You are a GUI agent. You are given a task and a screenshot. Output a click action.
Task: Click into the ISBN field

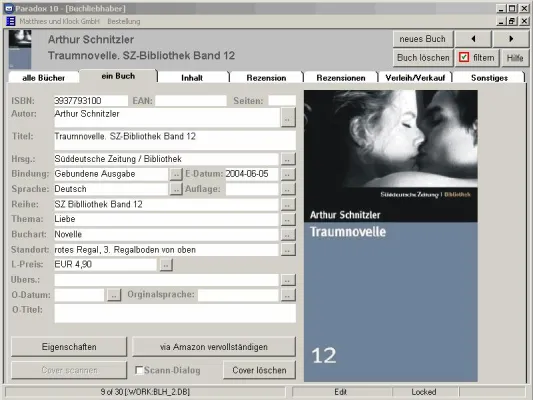[x=91, y=101]
